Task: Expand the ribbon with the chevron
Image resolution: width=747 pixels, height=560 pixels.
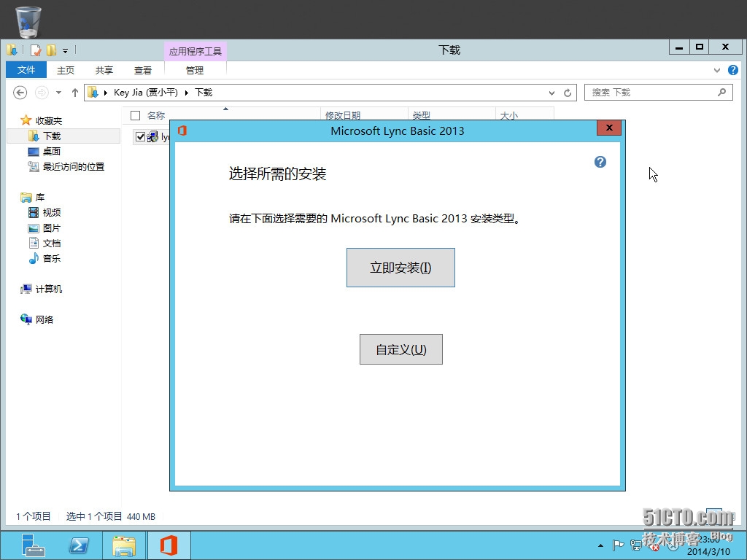Action: pos(717,71)
